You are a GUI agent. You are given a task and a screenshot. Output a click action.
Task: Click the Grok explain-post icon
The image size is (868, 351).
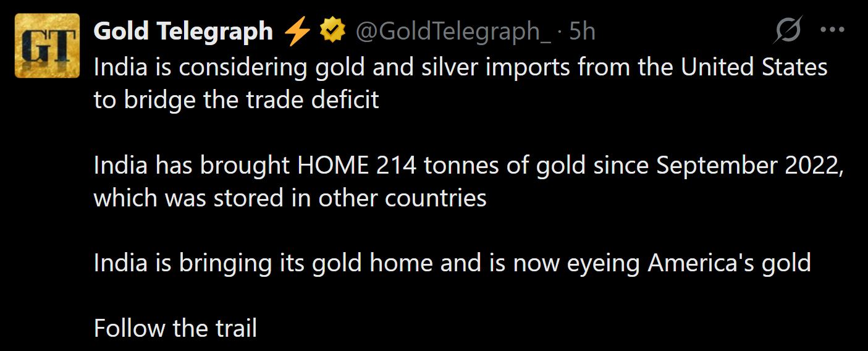coord(788,30)
